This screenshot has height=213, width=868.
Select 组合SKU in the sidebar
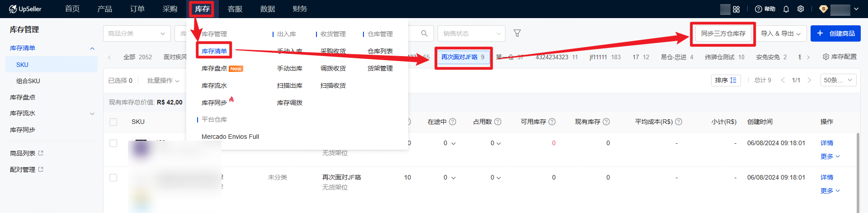pos(28,81)
